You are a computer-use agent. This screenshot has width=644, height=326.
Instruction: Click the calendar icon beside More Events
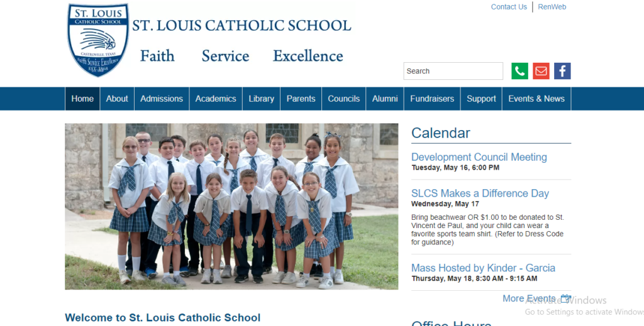pyautogui.click(x=565, y=298)
